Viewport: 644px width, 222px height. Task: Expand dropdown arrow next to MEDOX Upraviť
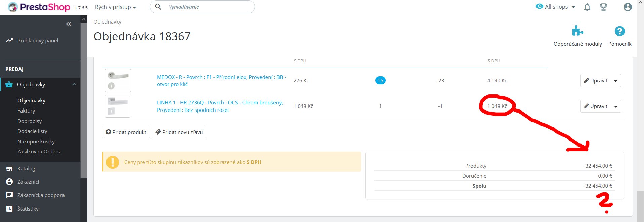coord(616,81)
